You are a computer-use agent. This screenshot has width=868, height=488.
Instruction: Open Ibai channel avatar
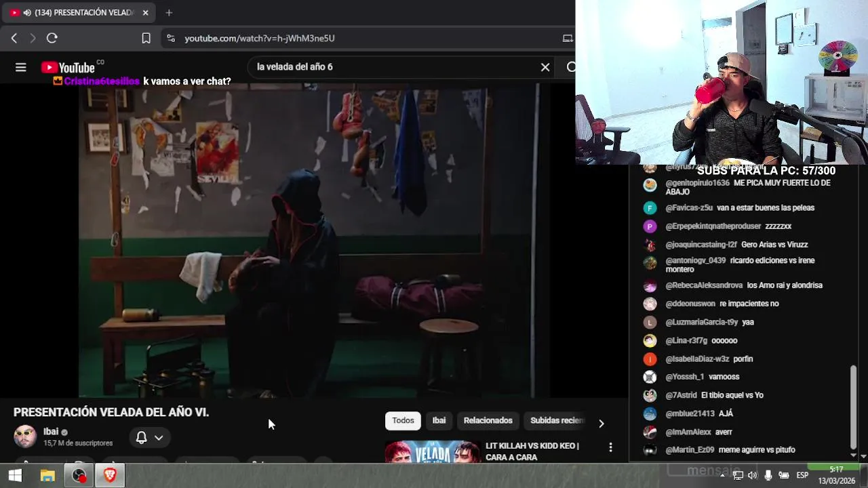25,436
